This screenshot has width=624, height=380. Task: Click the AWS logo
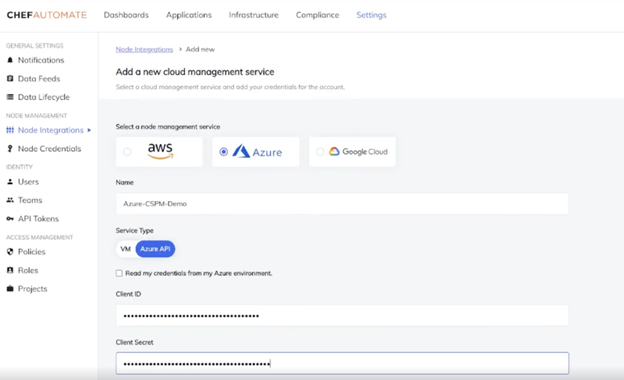[x=160, y=151]
